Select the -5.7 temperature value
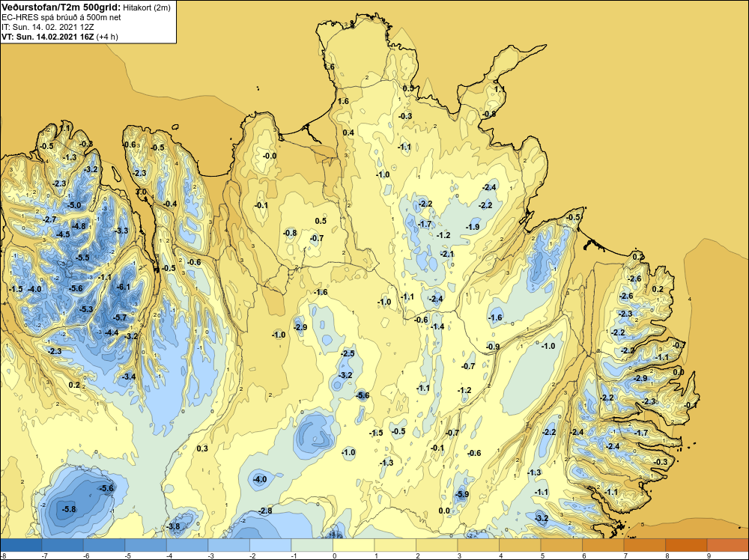The height and width of the screenshot is (560, 749). tap(120, 317)
